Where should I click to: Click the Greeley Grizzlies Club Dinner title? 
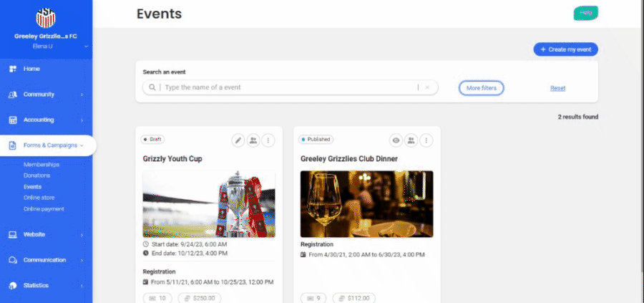[349, 159]
